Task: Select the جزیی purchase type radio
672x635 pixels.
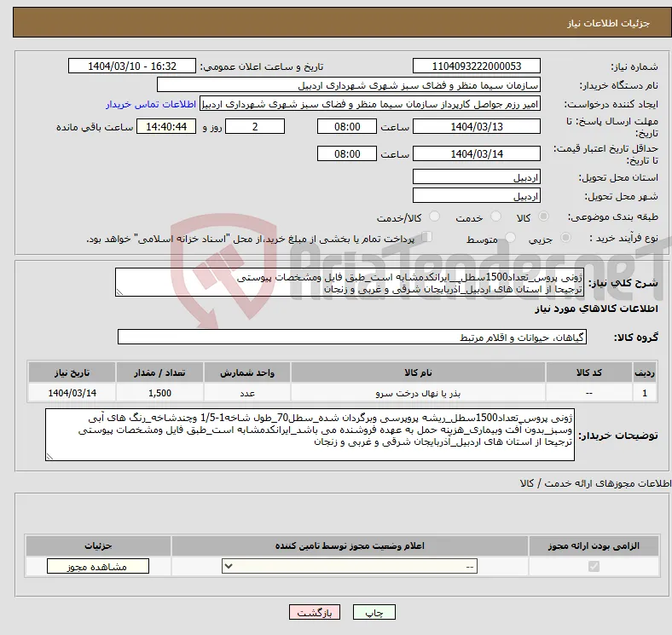Action: point(565,237)
